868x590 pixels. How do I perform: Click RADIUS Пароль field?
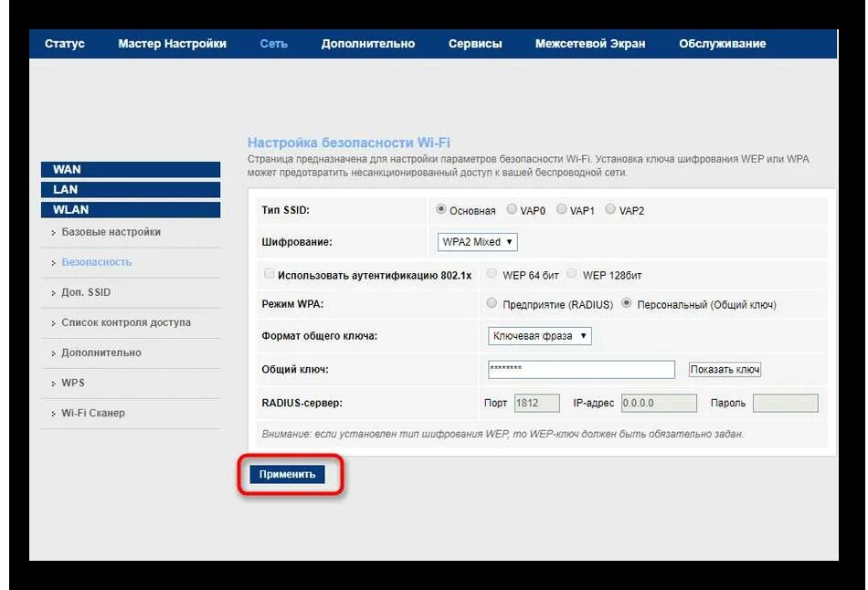[786, 403]
